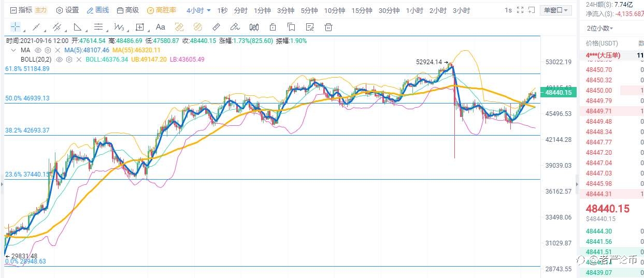Click the fullscreen expand icon

(521, 10)
